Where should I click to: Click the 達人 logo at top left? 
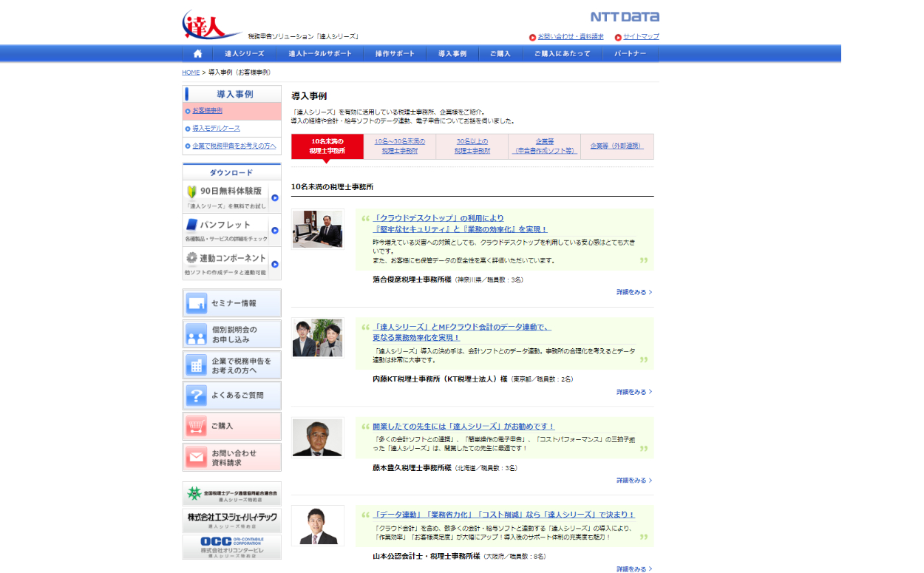click(x=211, y=26)
